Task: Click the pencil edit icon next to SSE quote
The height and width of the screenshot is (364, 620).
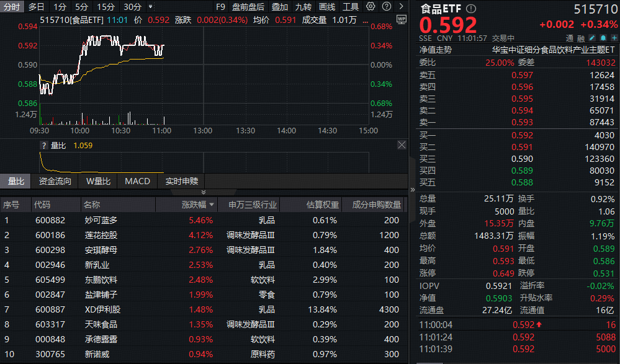Action: (x=591, y=38)
